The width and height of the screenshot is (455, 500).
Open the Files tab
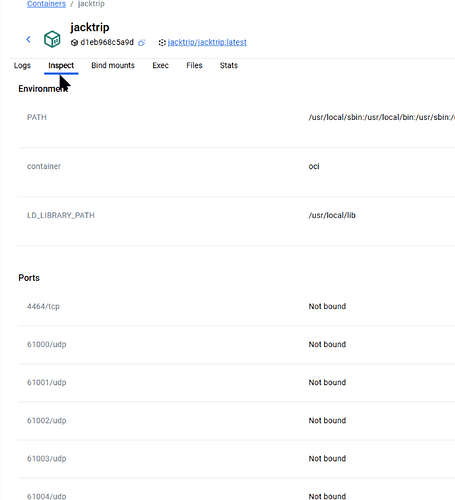194,65
